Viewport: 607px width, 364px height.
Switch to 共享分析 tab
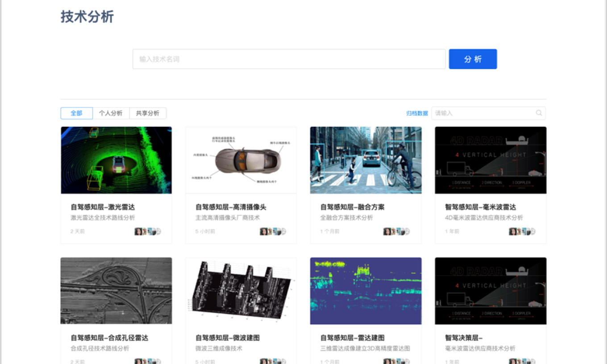pos(148,113)
